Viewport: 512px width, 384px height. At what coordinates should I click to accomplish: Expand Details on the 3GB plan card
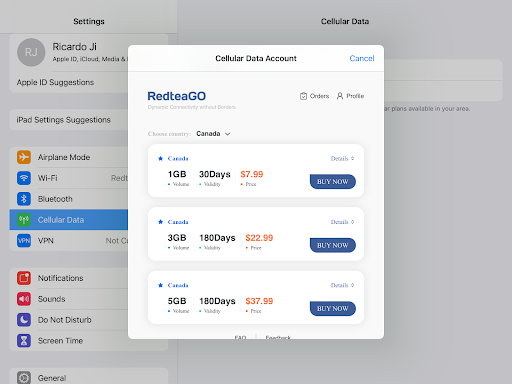tap(342, 222)
